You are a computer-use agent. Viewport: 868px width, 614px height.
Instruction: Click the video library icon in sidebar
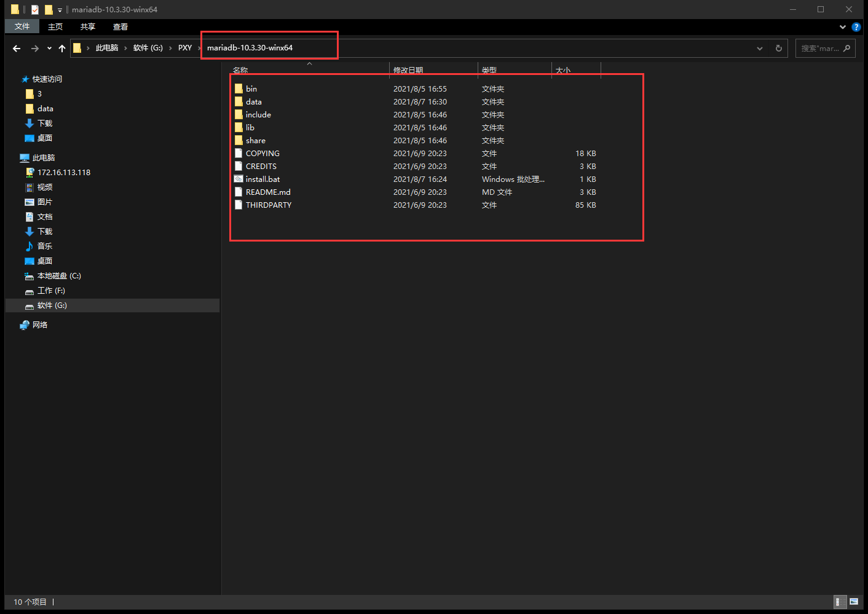(30, 187)
